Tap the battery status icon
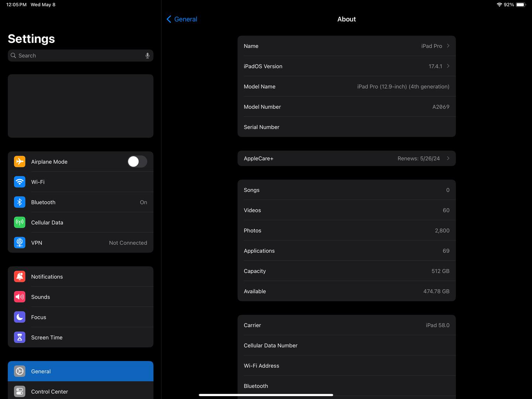 click(x=521, y=4)
